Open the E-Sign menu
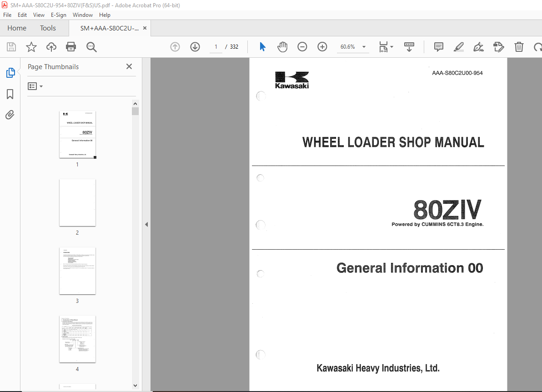The height and width of the screenshot is (392, 542). pyautogui.click(x=58, y=15)
